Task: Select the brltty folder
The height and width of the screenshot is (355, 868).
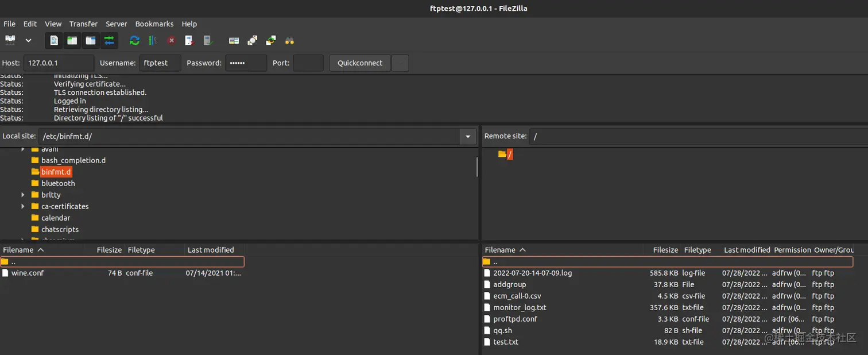Action: point(51,195)
